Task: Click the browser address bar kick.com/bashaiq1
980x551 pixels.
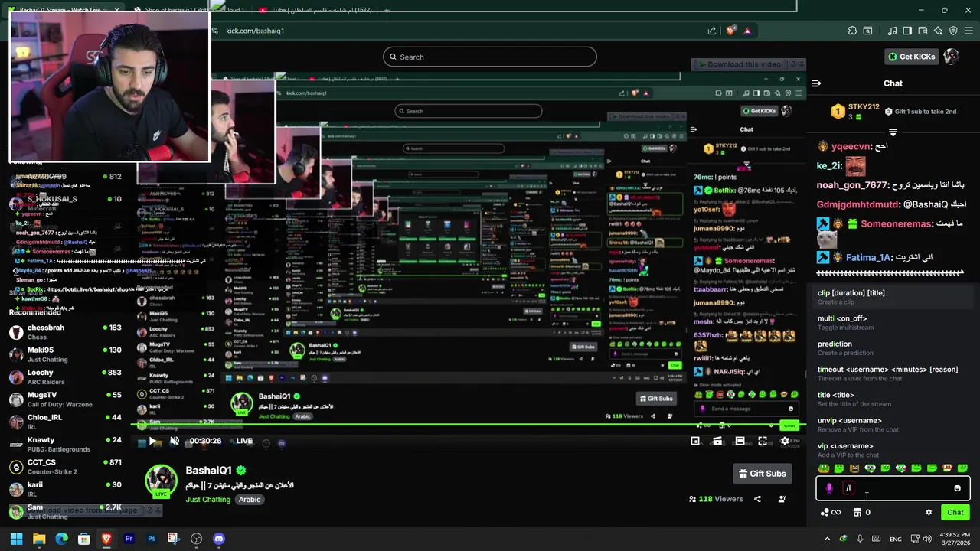Action: tap(255, 31)
